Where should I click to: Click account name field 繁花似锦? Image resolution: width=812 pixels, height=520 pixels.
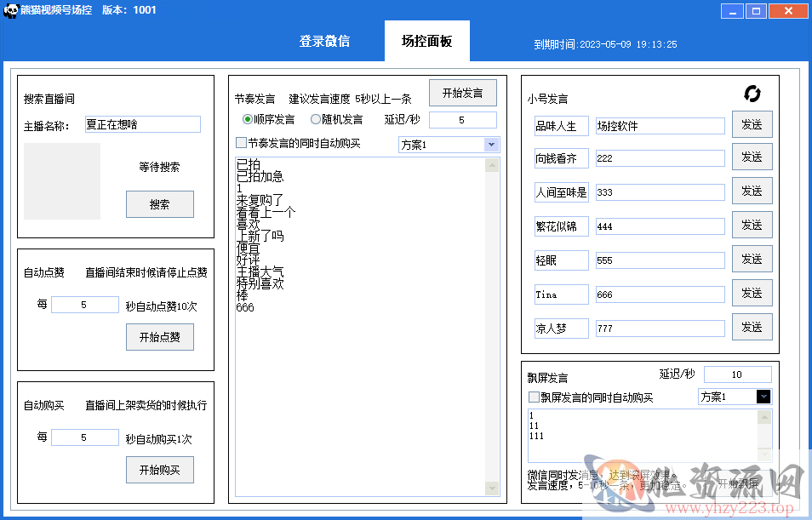click(x=562, y=226)
